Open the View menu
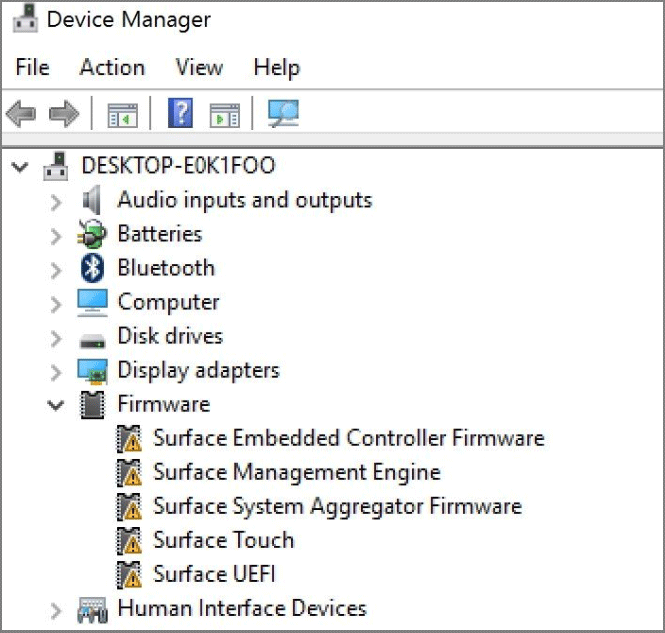 tap(199, 67)
